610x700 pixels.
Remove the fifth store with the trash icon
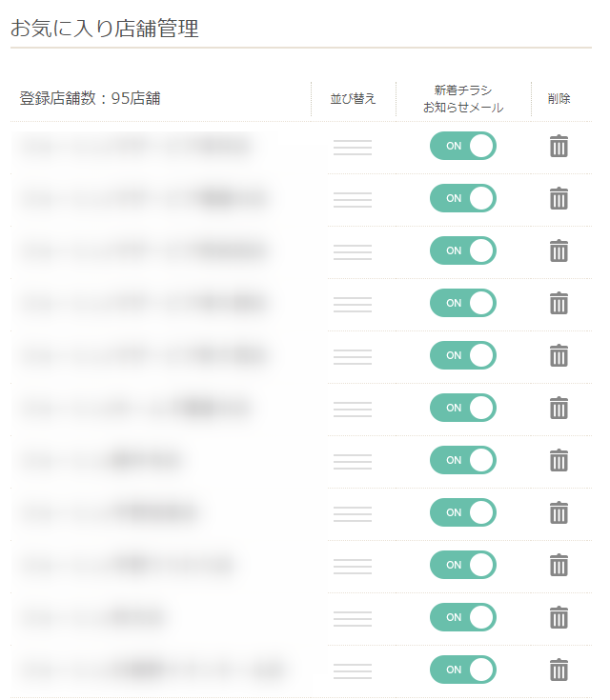(559, 356)
